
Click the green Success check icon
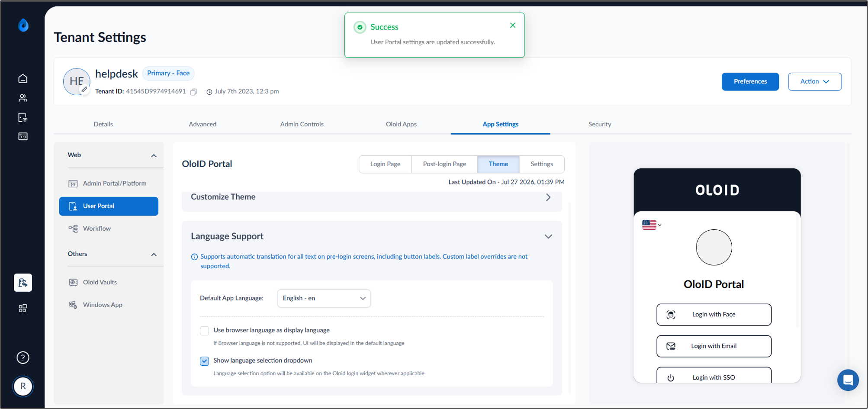click(x=360, y=27)
